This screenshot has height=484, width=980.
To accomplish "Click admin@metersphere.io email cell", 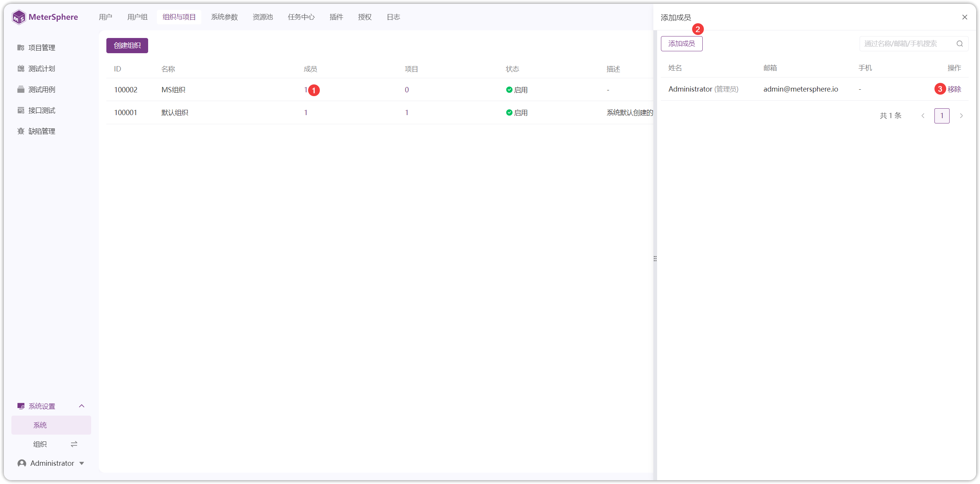I will coord(800,89).
